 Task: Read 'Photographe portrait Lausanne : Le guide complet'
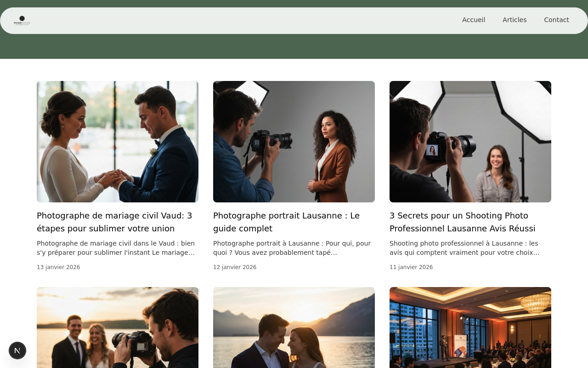[x=286, y=222]
